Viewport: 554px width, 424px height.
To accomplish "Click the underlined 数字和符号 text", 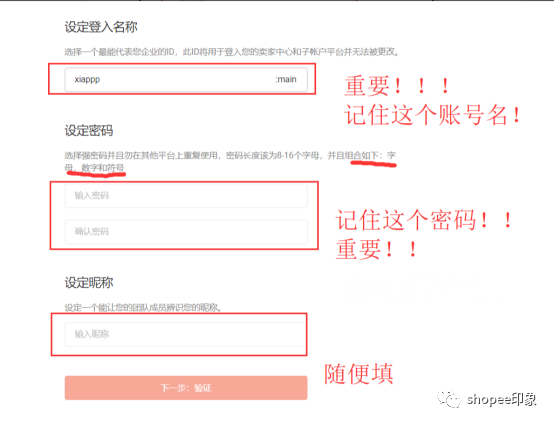I will point(102,167).
